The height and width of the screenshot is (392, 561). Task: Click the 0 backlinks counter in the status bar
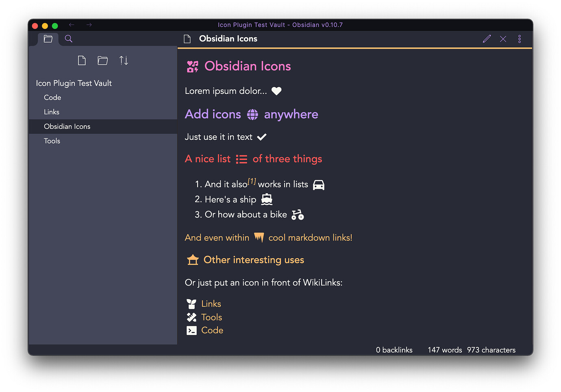[x=394, y=349]
